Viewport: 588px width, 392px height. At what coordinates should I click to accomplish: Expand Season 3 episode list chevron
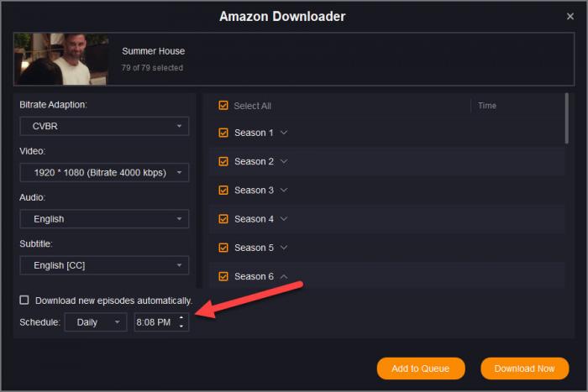point(284,191)
